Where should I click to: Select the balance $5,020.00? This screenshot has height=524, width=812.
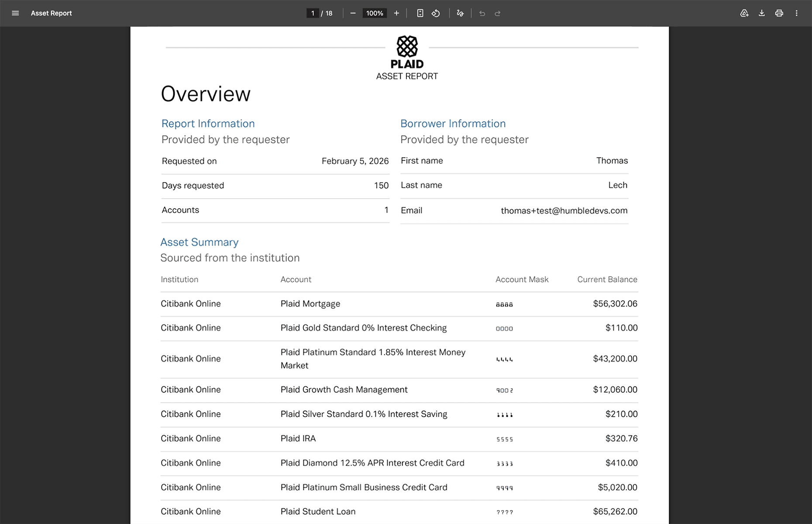618,487
